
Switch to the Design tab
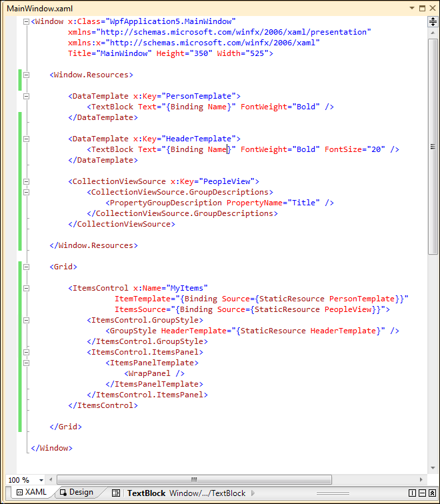(x=77, y=492)
